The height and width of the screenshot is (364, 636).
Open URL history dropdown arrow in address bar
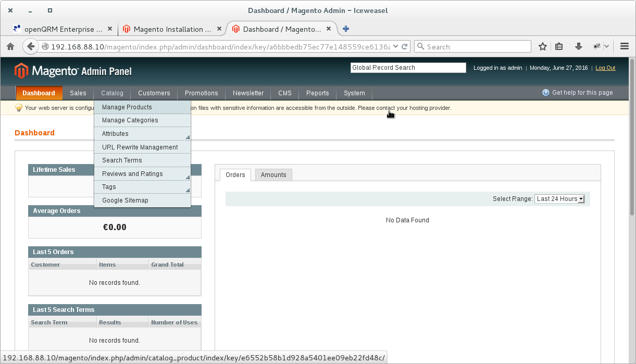pos(395,46)
